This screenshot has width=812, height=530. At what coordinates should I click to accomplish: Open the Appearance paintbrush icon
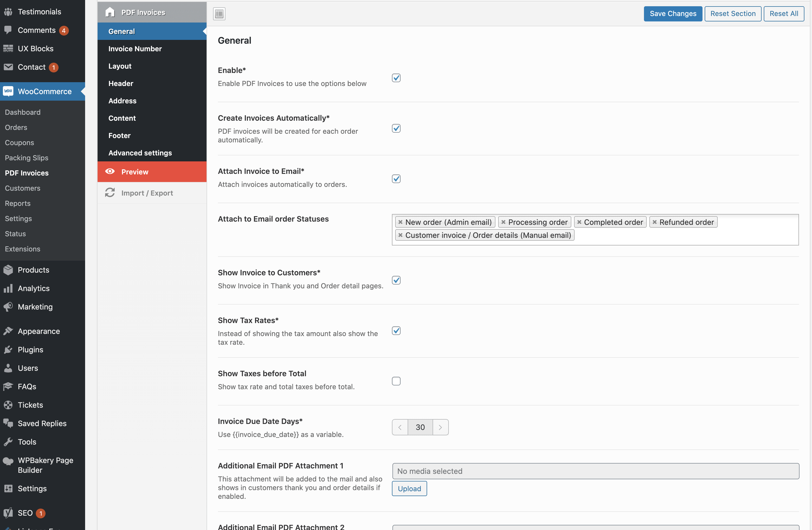click(x=8, y=331)
